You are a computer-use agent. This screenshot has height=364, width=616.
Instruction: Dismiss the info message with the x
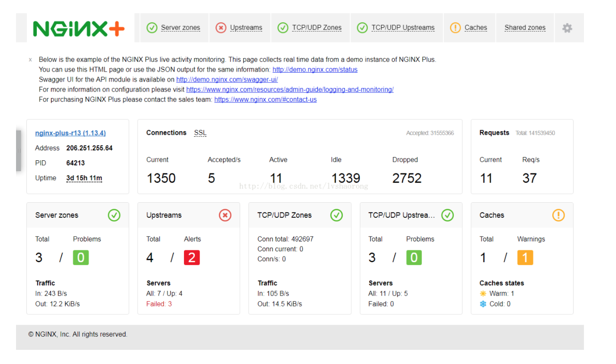pyautogui.click(x=31, y=60)
